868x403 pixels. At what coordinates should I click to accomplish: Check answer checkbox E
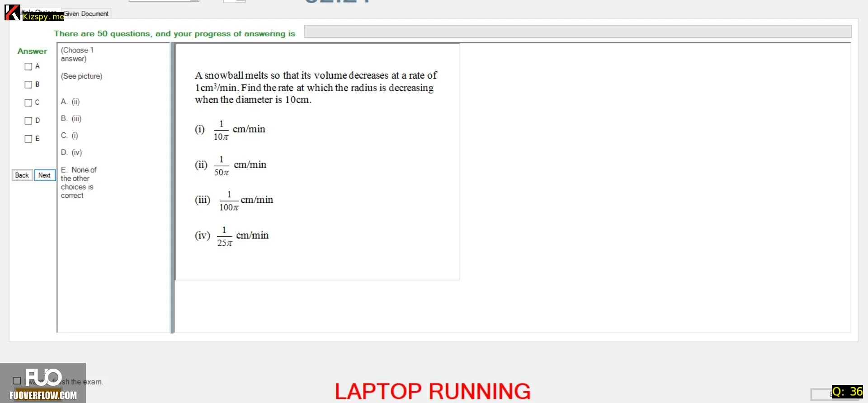click(28, 139)
